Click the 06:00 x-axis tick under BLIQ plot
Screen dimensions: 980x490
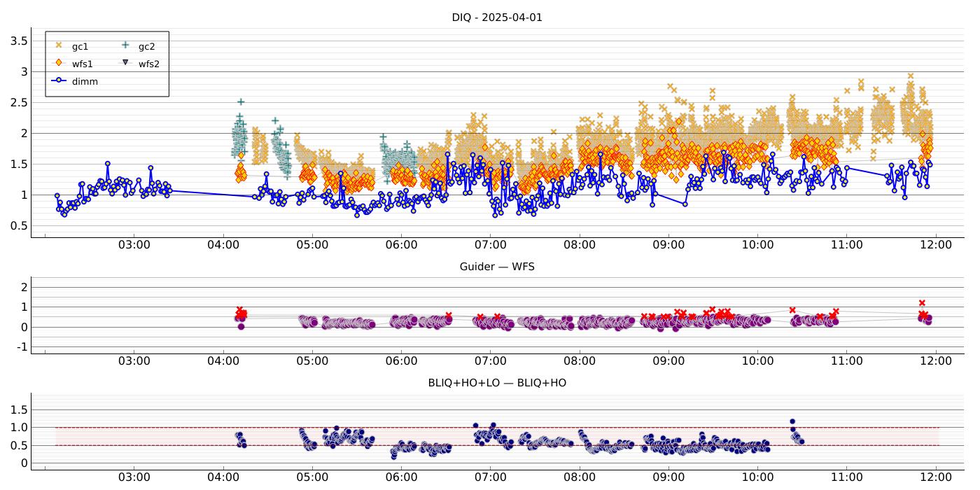pos(401,477)
